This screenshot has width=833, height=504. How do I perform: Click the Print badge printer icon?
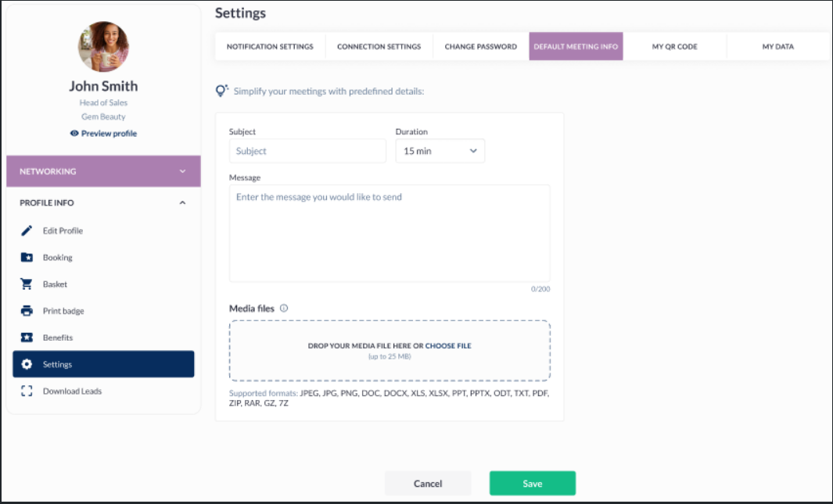pos(27,311)
